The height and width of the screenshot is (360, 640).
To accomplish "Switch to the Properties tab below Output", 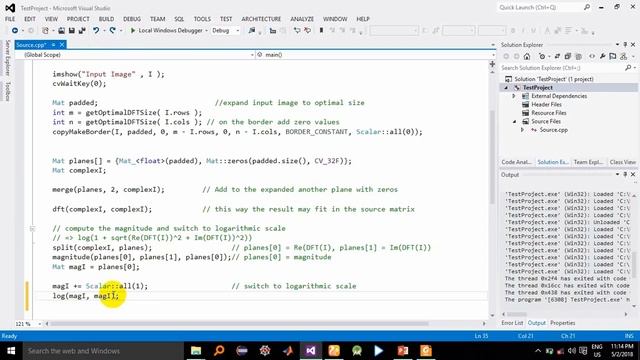I will click(562, 323).
